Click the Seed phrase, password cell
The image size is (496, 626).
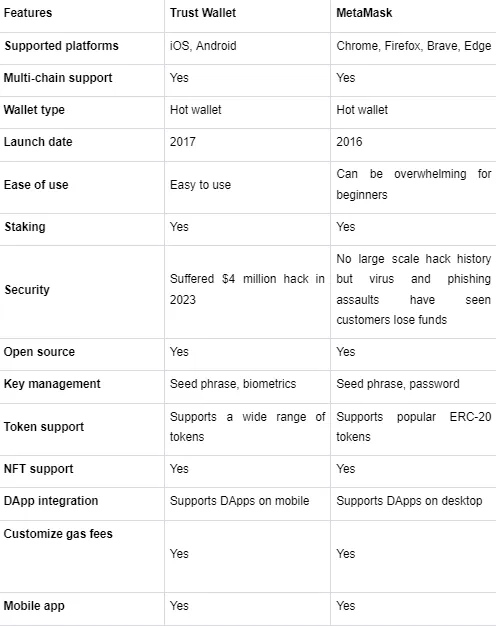tap(398, 384)
